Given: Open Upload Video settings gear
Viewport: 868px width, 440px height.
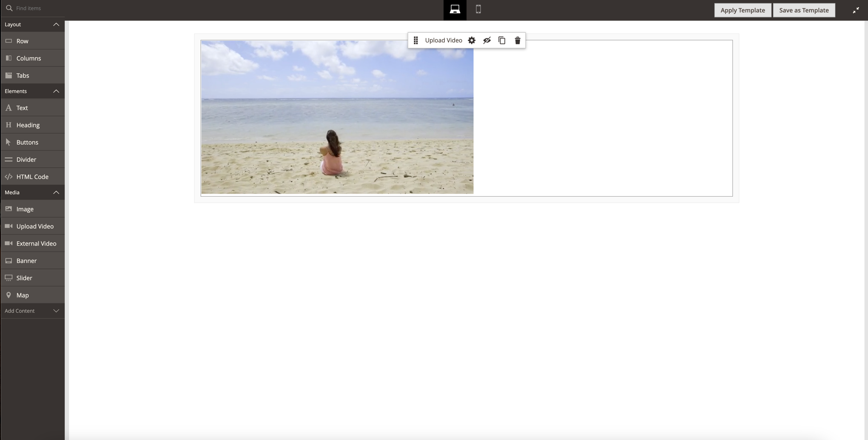Looking at the screenshot, I should coord(472,40).
